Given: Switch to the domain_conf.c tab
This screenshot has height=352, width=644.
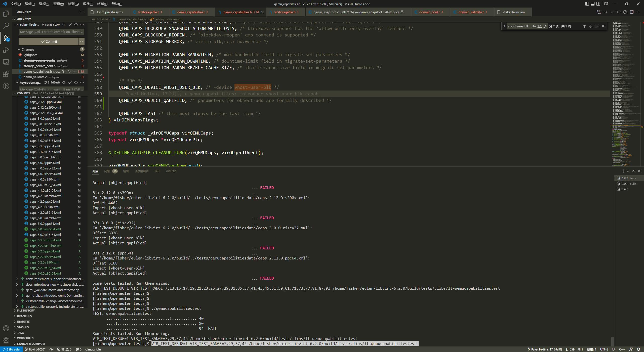Looking at the screenshot, I should click(431, 12).
